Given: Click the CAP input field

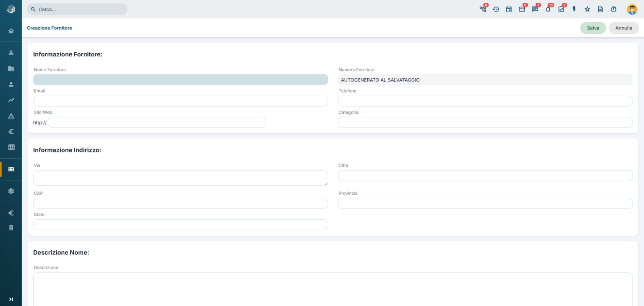Looking at the screenshot, I should (x=181, y=203).
